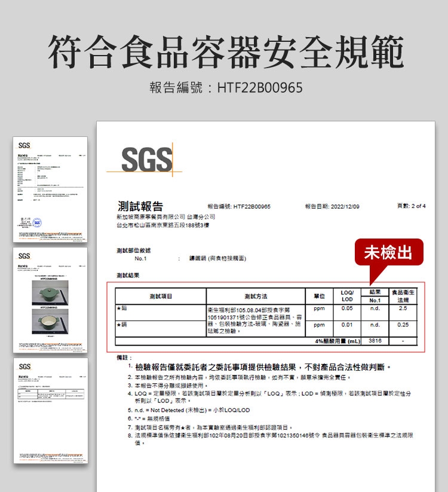Click the 測試方法 table header cell
The height and width of the screenshot is (492, 448).
(256, 296)
